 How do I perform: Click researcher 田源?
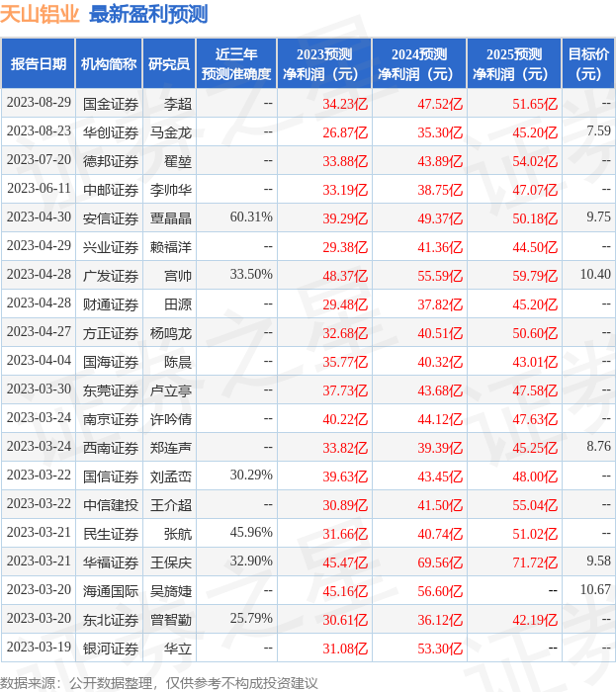178,304
